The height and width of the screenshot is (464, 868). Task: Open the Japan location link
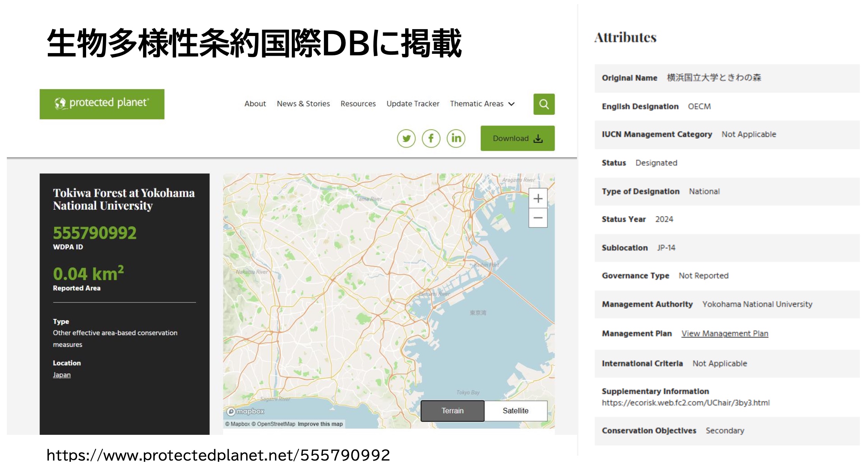(61, 375)
